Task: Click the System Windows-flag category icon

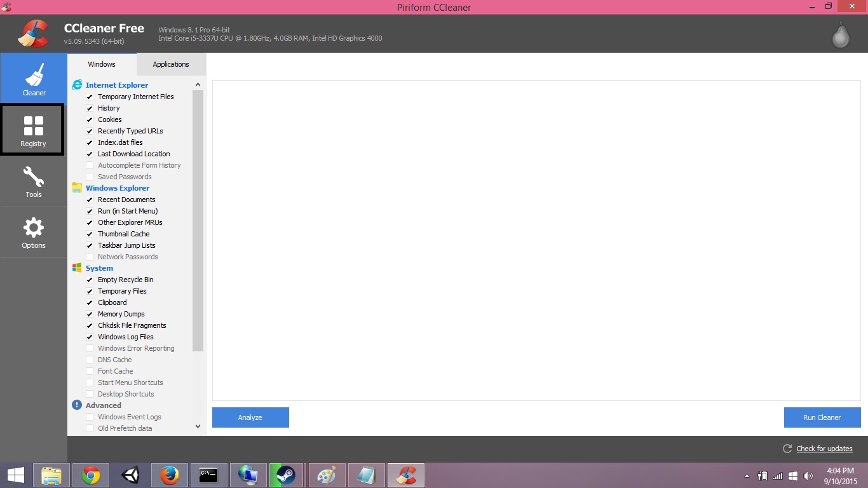Action: coord(77,268)
